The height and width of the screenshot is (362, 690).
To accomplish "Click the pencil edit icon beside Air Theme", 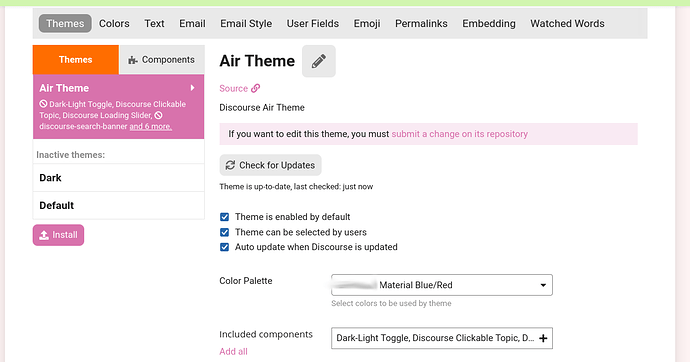I will 319,61.
